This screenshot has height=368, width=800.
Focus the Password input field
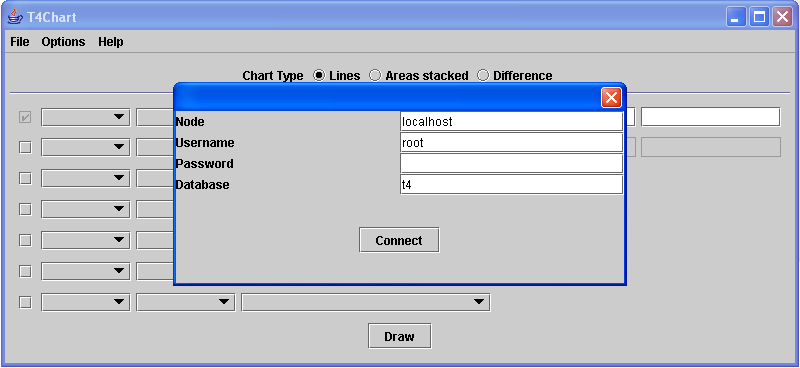512,163
